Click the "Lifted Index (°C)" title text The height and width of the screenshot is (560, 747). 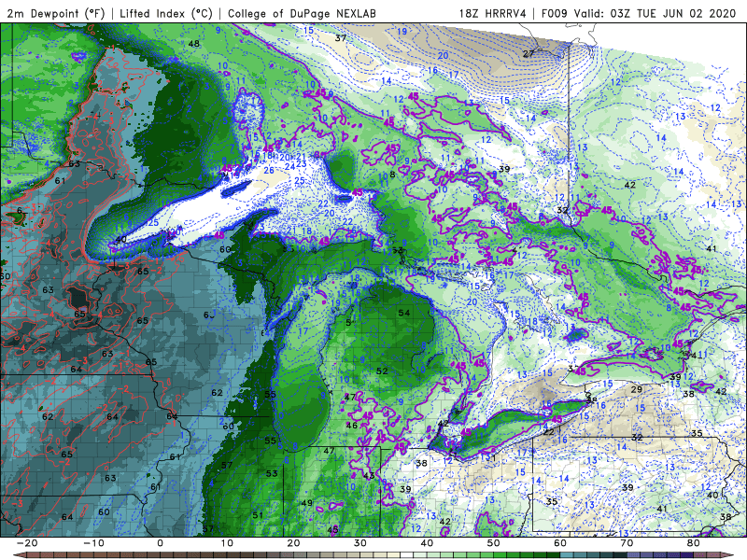click(x=166, y=13)
